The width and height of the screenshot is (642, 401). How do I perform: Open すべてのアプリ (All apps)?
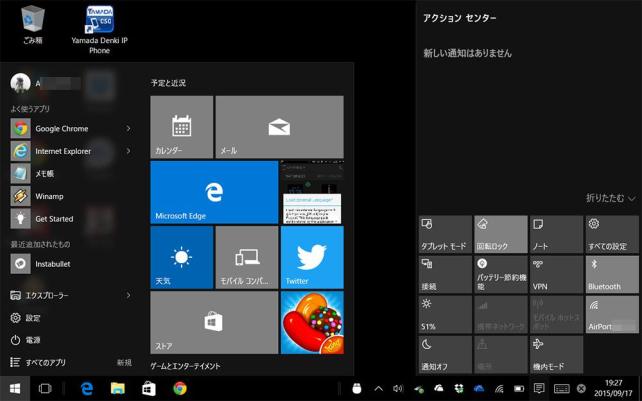tap(38, 362)
